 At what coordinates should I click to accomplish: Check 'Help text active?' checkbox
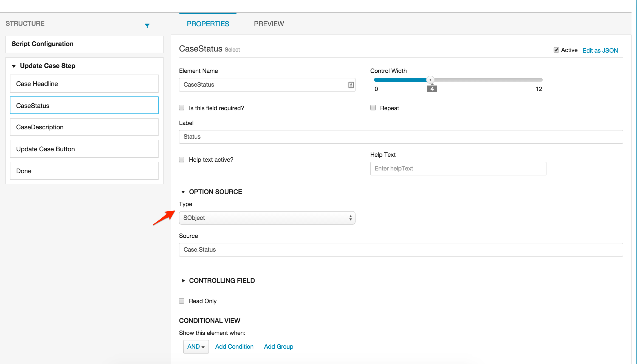(182, 160)
